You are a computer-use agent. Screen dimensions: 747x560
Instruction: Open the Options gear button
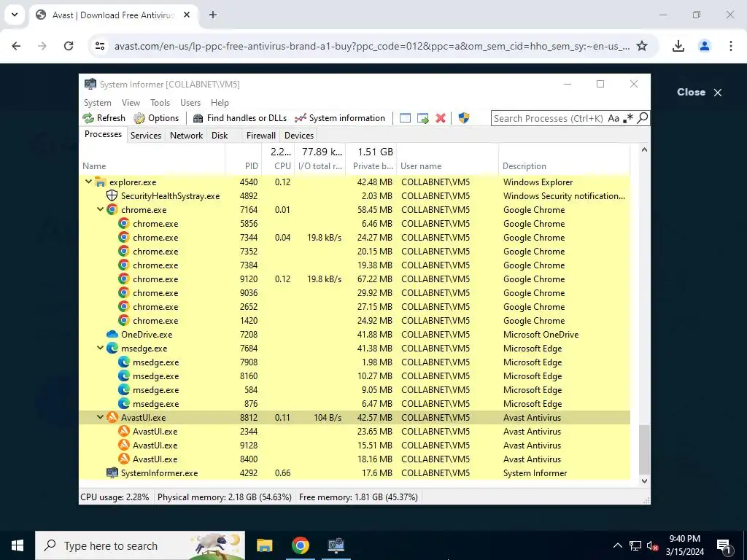point(156,118)
